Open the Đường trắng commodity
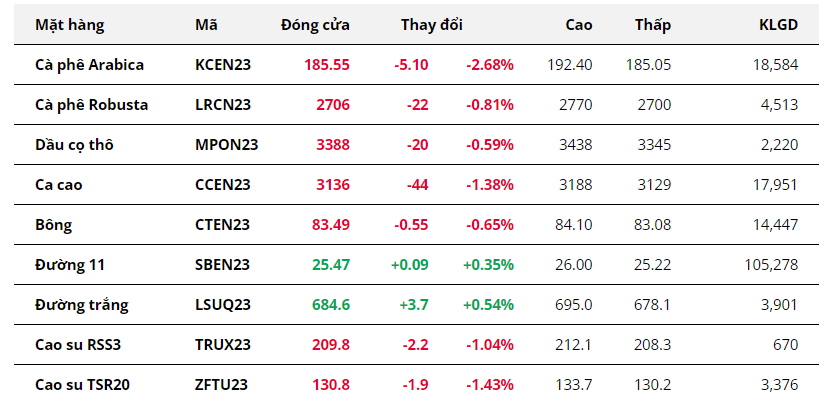Screen dimensions: 832x403 click(81, 304)
